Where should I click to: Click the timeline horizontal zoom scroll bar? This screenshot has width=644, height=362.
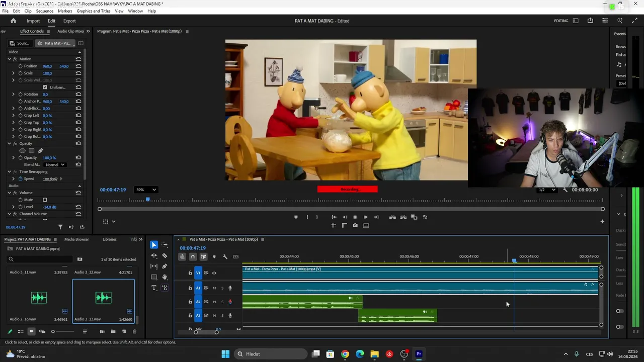tap(206, 332)
